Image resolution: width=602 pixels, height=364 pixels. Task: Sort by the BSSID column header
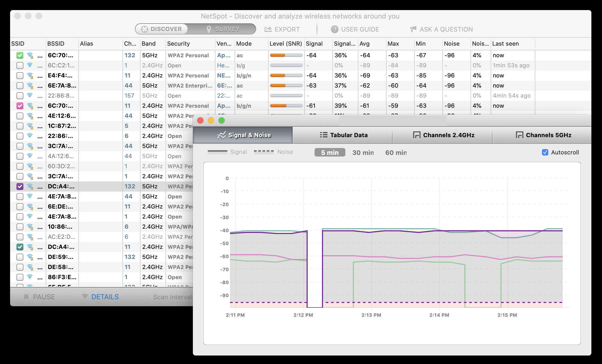coord(62,44)
